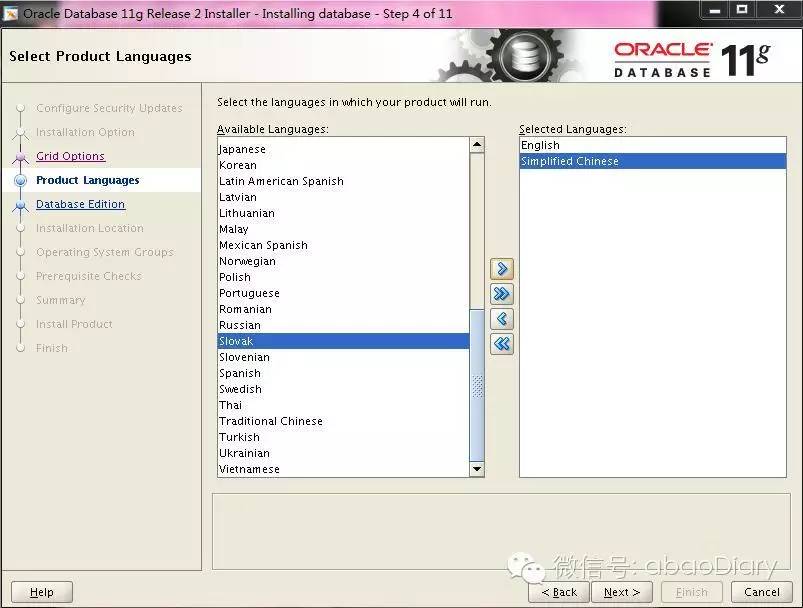Select Mexican Spanish in Available Languages

pos(343,245)
